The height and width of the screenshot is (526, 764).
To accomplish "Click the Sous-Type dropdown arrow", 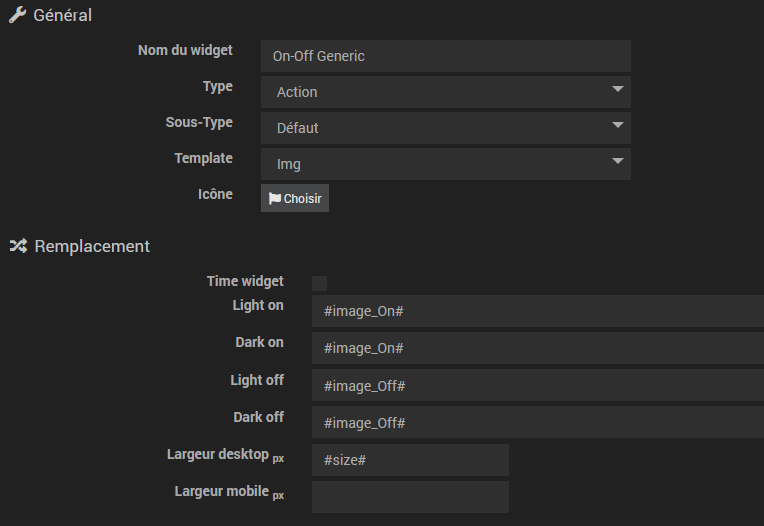I will coord(617,125).
